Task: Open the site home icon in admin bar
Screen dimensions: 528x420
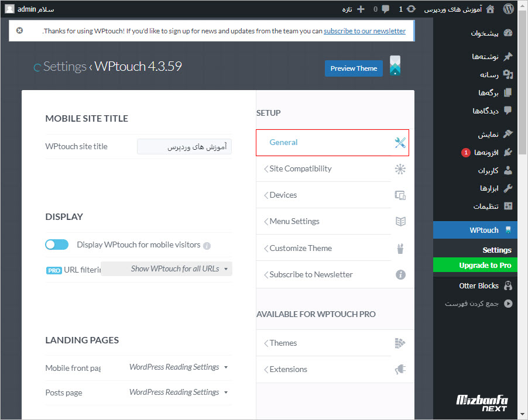Action: [491, 9]
